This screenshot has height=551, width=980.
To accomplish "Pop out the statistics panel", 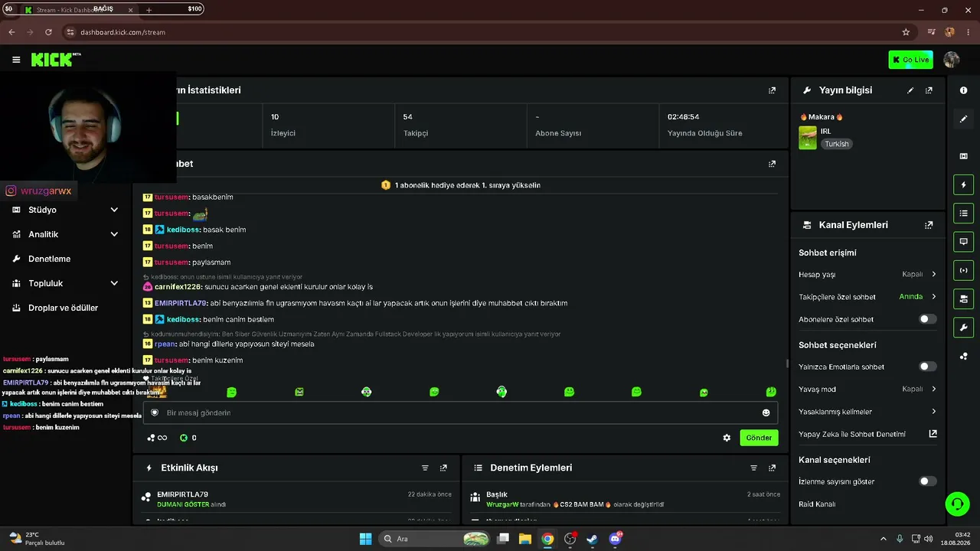I will click(772, 90).
